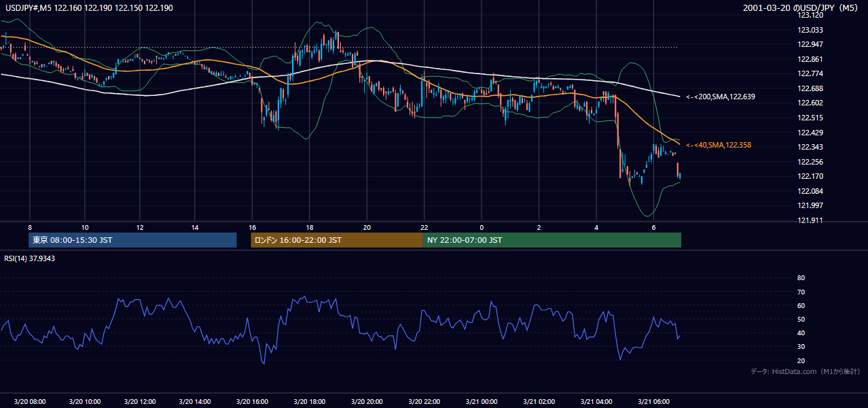Select the 200 SMA 122.639 label

tap(720, 97)
